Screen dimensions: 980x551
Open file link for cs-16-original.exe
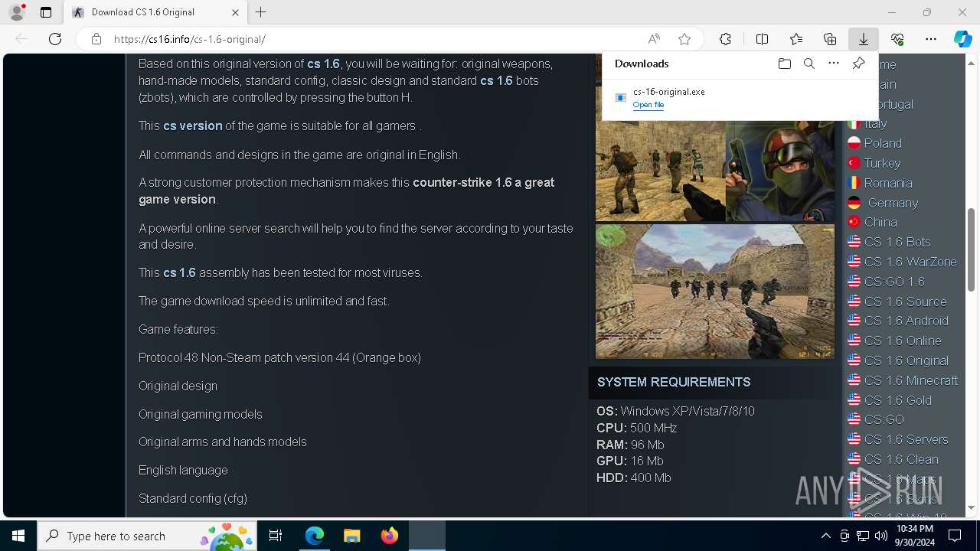tap(648, 105)
